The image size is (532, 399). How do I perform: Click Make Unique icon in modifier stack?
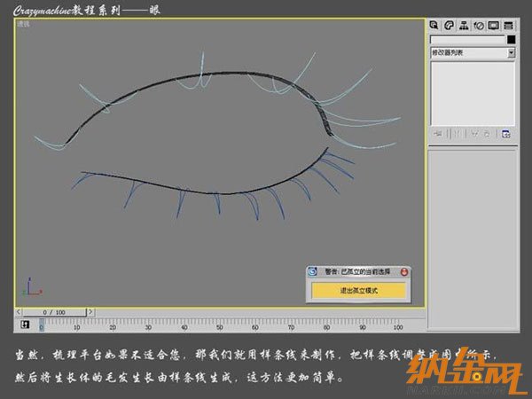pos(474,134)
